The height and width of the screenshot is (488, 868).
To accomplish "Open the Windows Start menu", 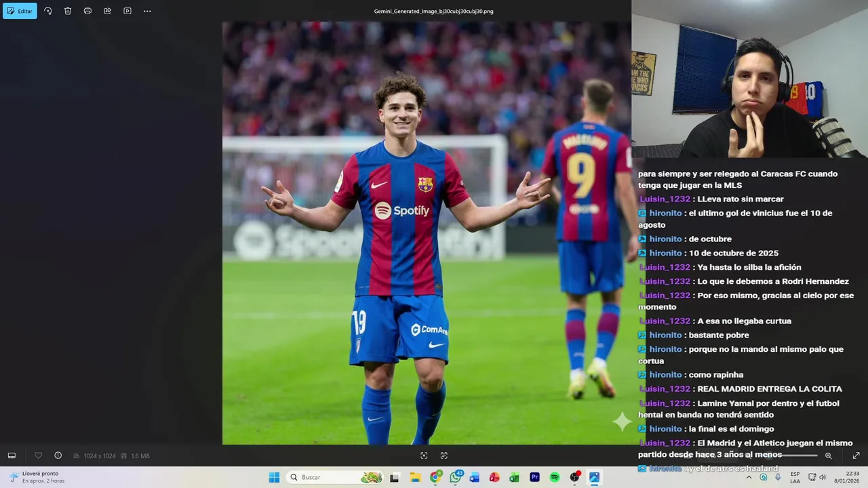I will pos(274,477).
